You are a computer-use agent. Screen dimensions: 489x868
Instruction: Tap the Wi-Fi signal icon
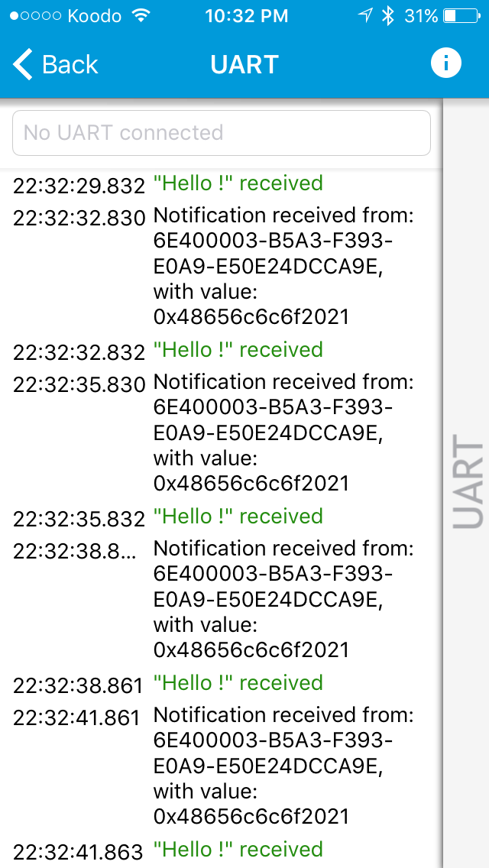point(142,15)
